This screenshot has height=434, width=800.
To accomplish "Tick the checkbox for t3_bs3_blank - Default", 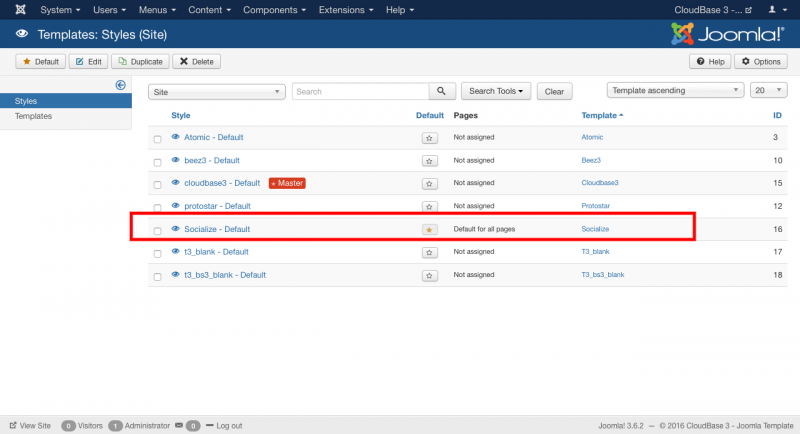I will (158, 276).
